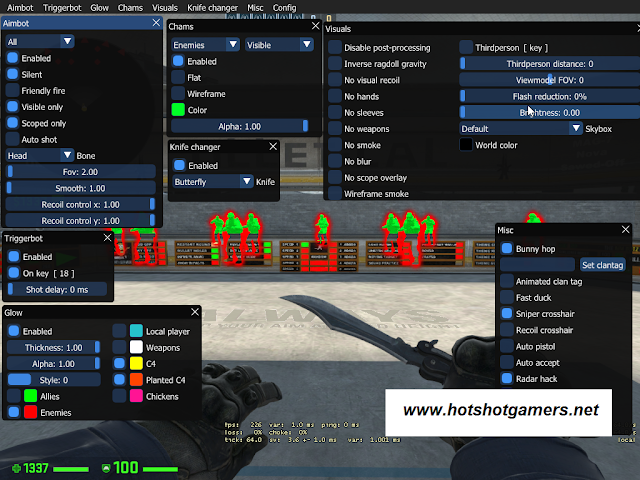Close the Glow panel

195,312
